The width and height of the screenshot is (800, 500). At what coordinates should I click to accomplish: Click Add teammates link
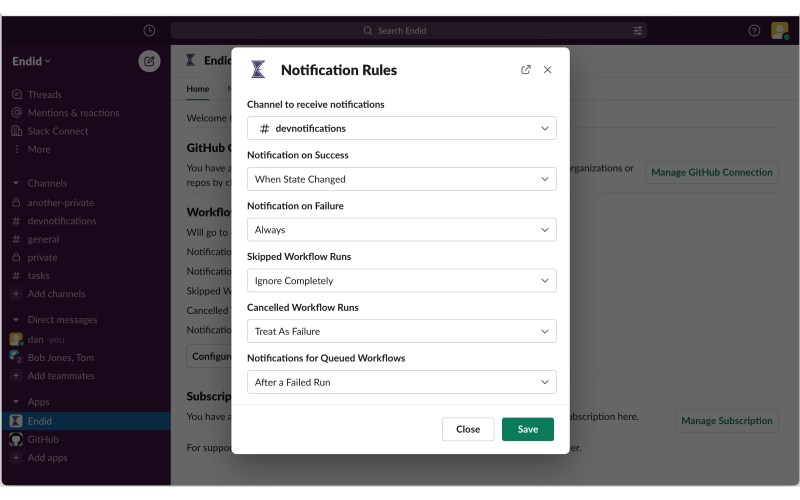(x=61, y=376)
